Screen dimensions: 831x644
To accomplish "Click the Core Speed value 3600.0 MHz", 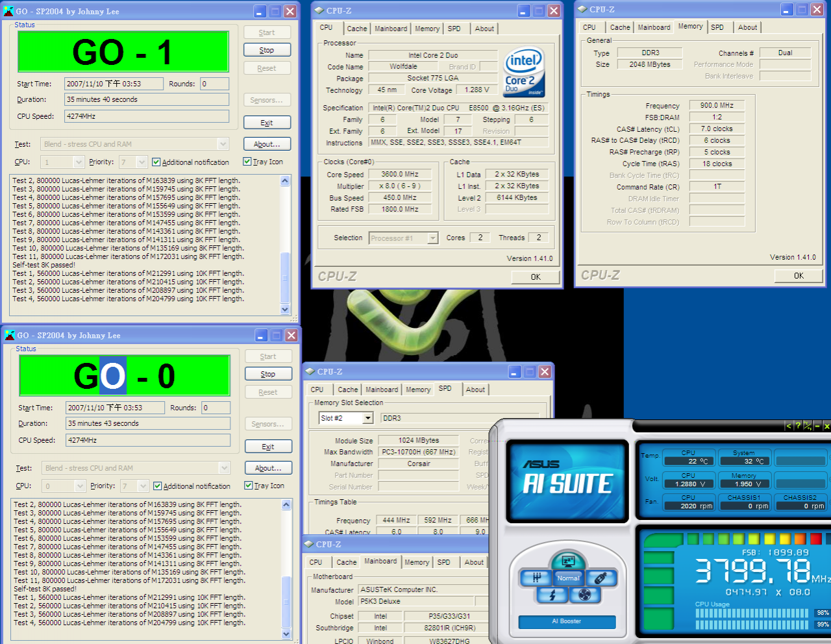I will pyautogui.click(x=399, y=174).
